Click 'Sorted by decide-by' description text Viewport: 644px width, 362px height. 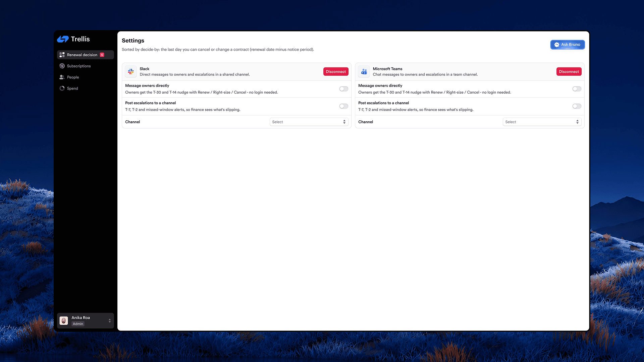(x=218, y=50)
